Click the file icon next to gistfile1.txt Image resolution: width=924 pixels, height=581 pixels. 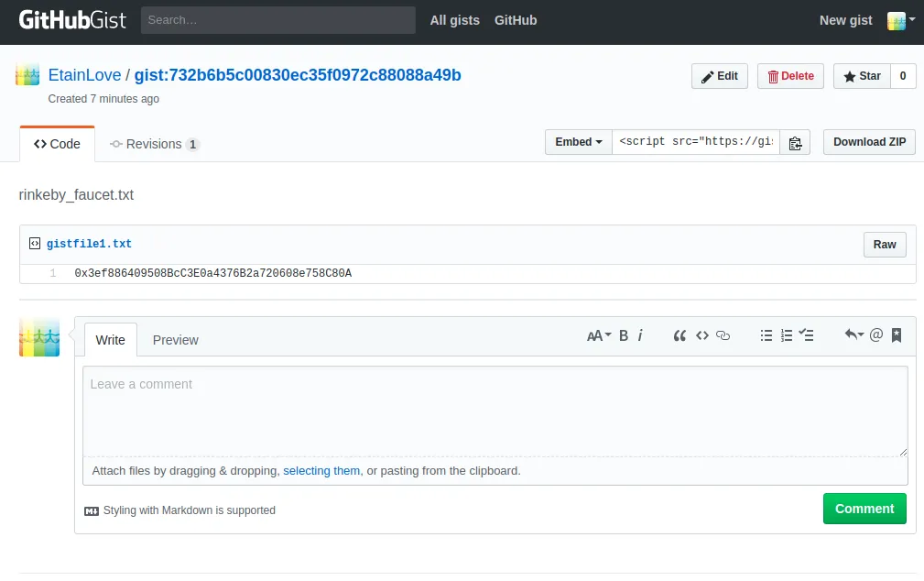pyautogui.click(x=35, y=244)
